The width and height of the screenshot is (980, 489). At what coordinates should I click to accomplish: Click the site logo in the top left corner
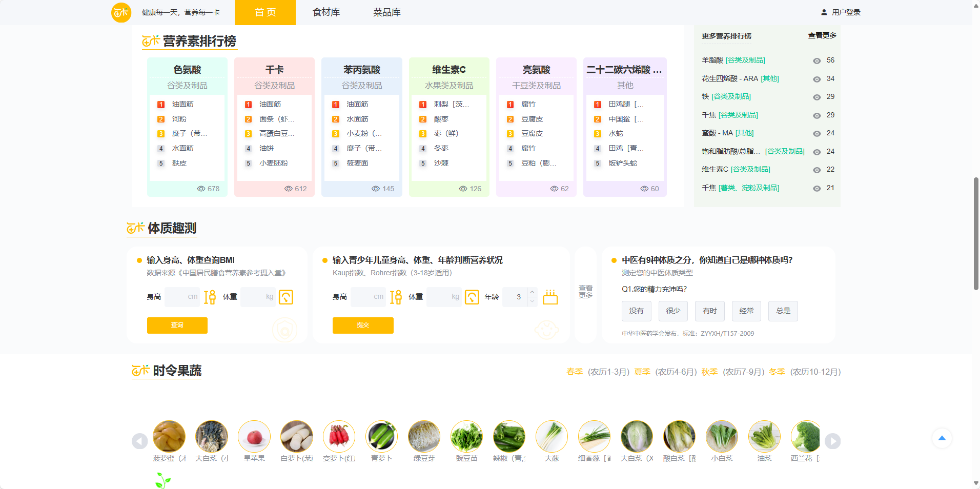(121, 12)
